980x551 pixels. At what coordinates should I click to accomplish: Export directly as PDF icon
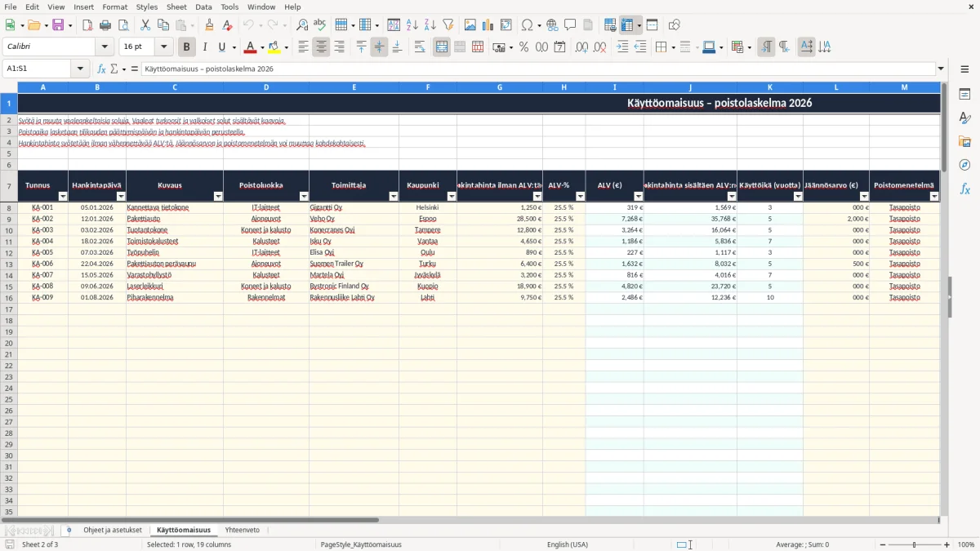tap(87, 25)
